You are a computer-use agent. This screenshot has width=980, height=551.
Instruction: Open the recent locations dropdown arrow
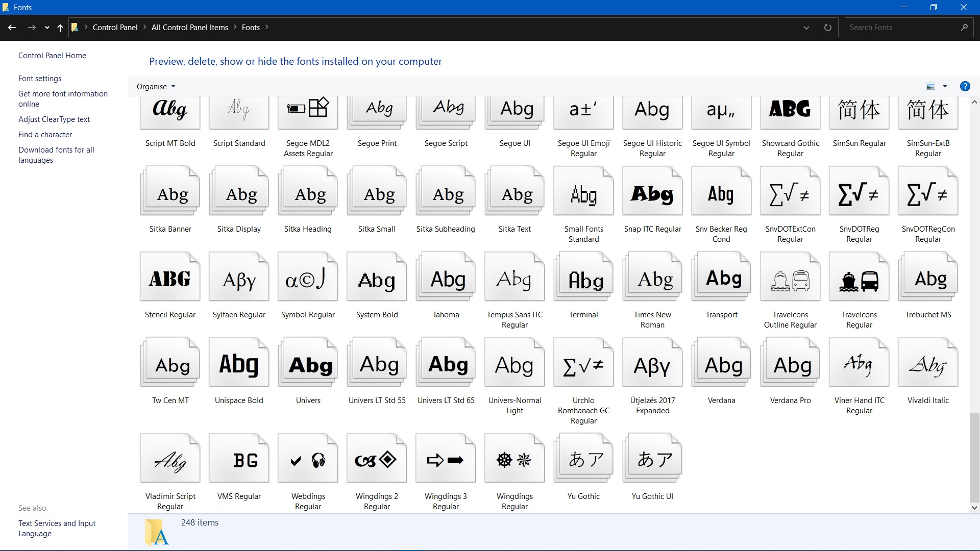[x=47, y=28]
